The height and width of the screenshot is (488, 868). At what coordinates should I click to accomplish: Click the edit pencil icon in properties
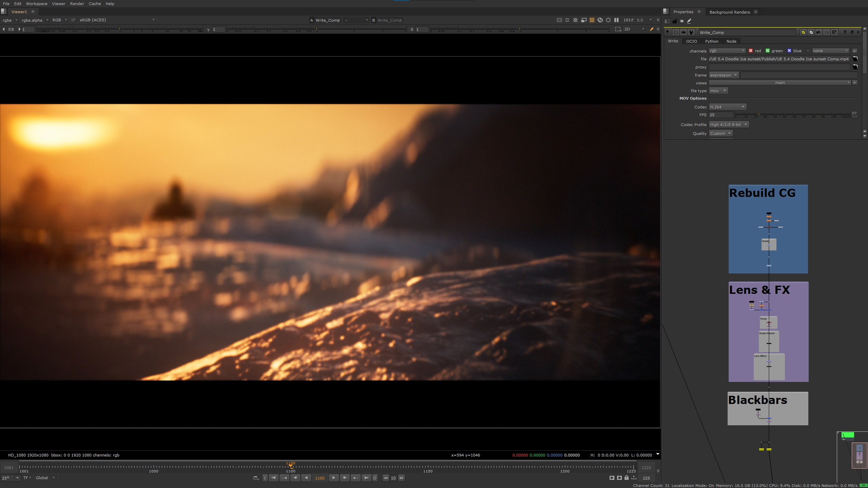pyautogui.click(x=689, y=21)
